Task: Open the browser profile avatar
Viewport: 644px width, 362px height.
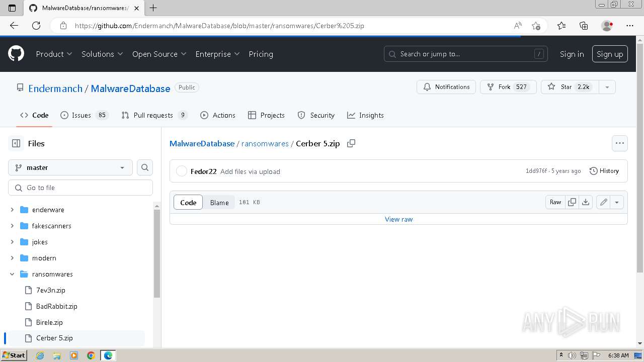Action: pyautogui.click(x=607, y=26)
